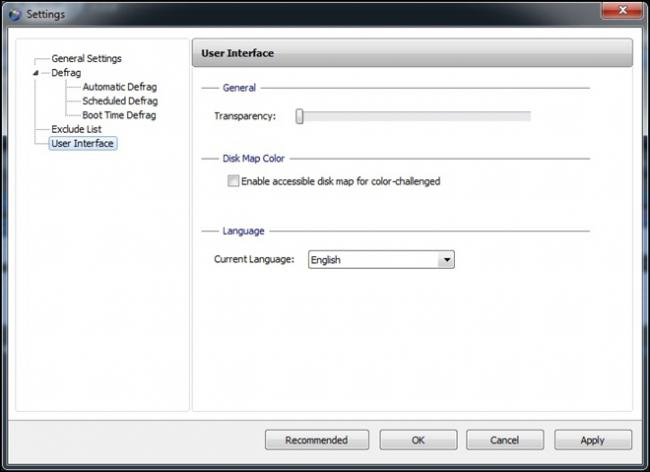Click the Current Language label
This screenshot has width=650, height=472.
pos(254,259)
